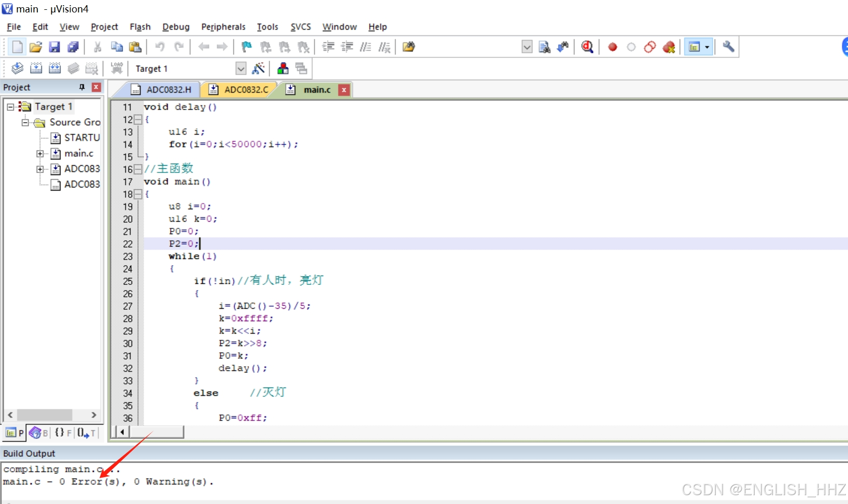Viewport: 848px width, 504px height.
Task: Open the Edit menu
Action: coord(40,27)
